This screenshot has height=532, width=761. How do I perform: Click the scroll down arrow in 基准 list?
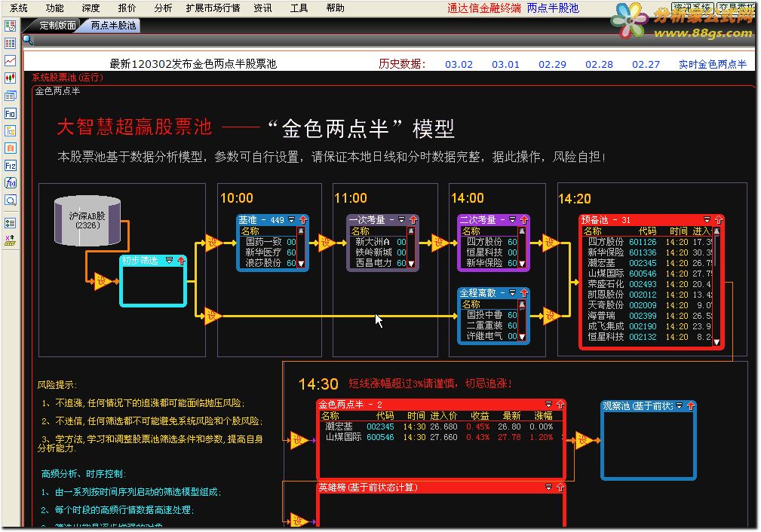coord(301,264)
